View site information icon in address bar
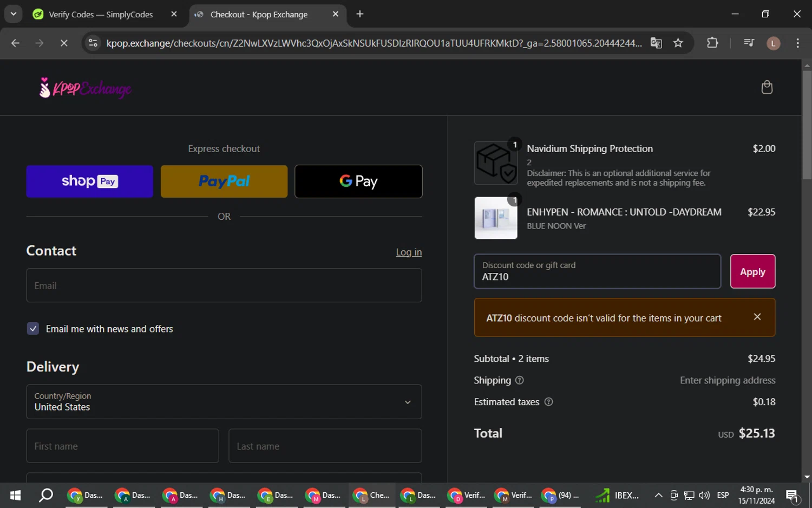Image resolution: width=812 pixels, height=508 pixels. (x=93, y=43)
